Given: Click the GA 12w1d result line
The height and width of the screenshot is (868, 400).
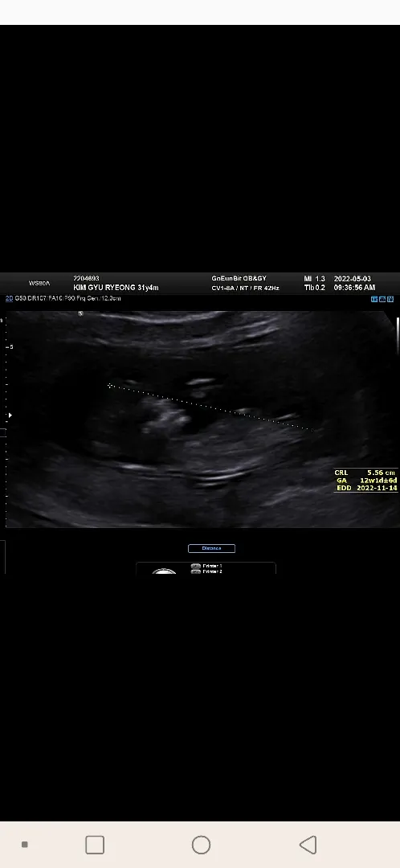Looking at the screenshot, I should (x=366, y=480).
